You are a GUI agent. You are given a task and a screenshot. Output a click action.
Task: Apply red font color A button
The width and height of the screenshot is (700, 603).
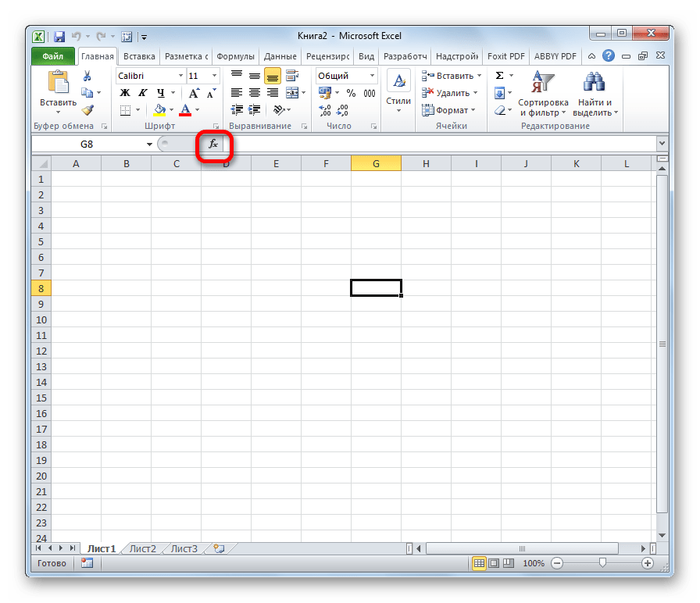(x=185, y=110)
